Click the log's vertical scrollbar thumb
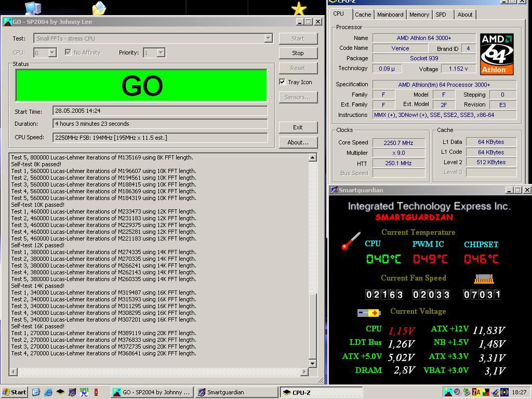This screenshot has width=532, height=399. click(x=312, y=326)
